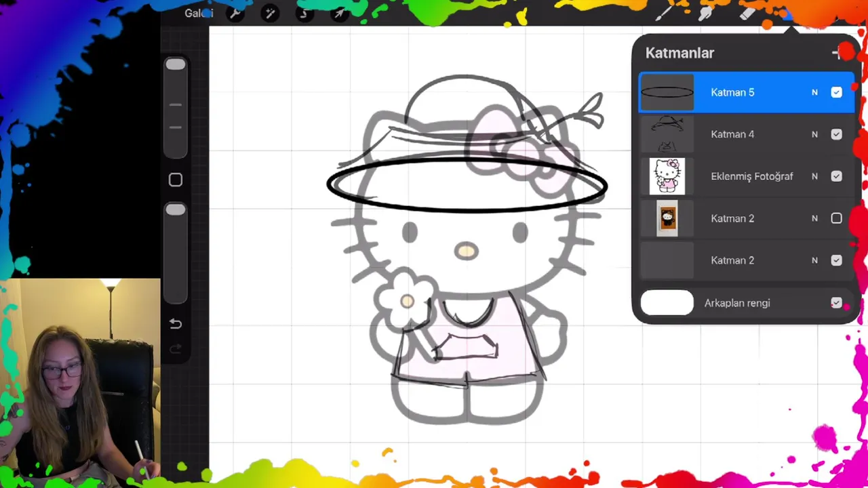The height and width of the screenshot is (488, 868).
Task: Hide the Eklenmiş Fotoğraf layer
Action: [836, 176]
